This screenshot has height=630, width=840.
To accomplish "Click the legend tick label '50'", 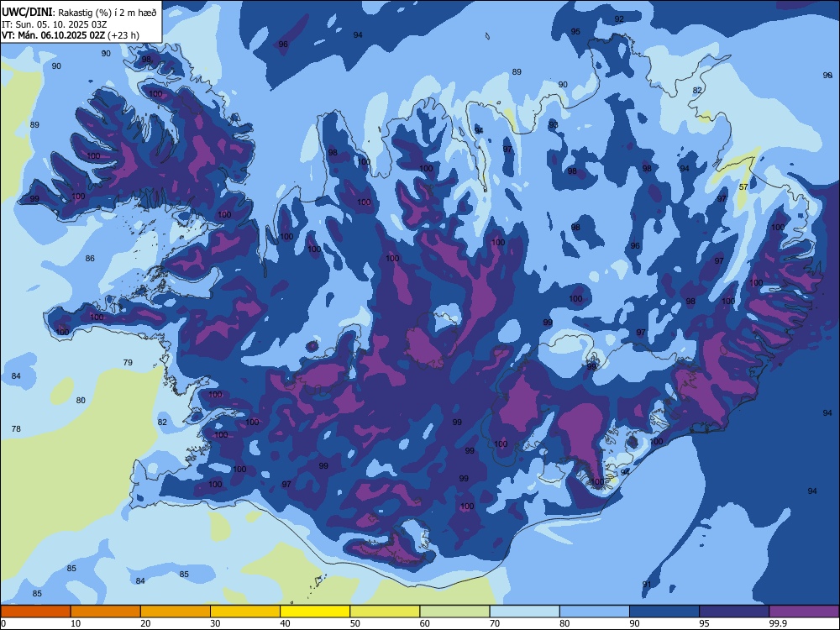I will click(354, 623).
